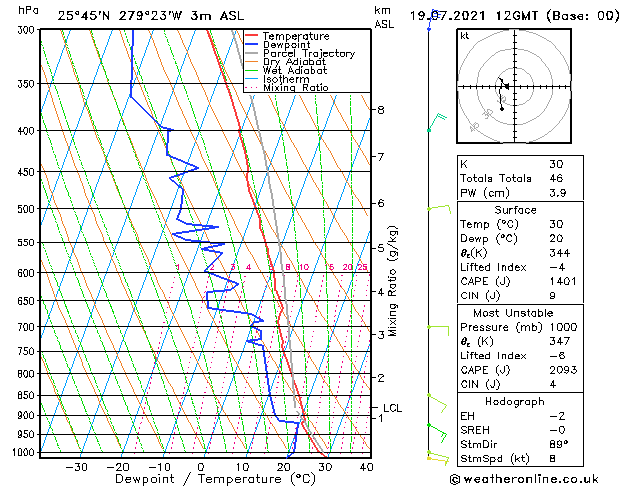Click the PW (cm) row
The width and height of the screenshot is (629, 486).
click(520, 193)
